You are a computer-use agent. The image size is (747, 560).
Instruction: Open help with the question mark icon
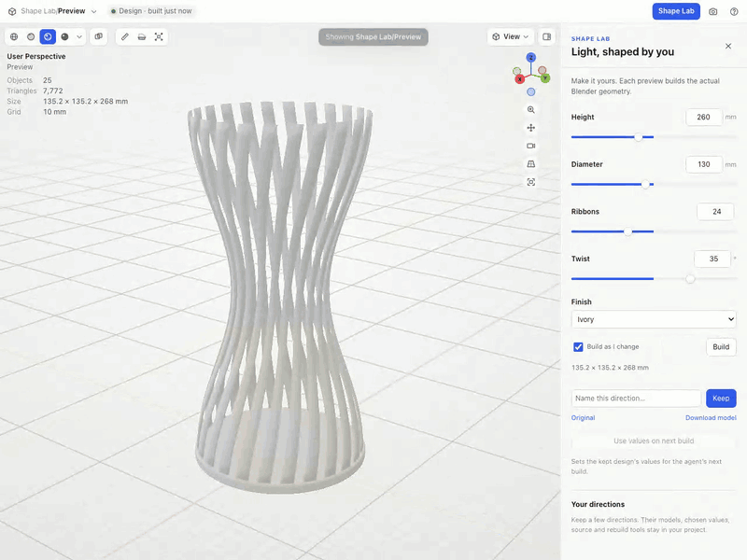click(x=734, y=11)
